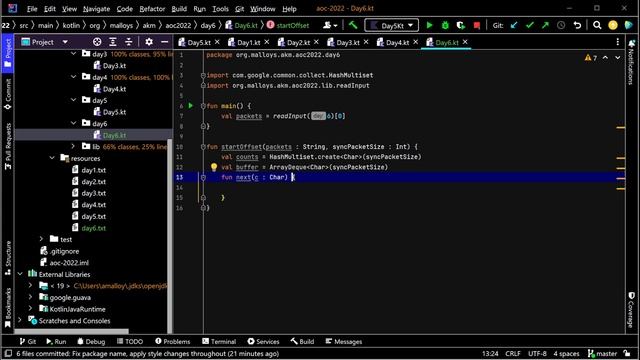Commit changes with Git green checkmark
This screenshot has width=640, height=360.
[530, 25]
